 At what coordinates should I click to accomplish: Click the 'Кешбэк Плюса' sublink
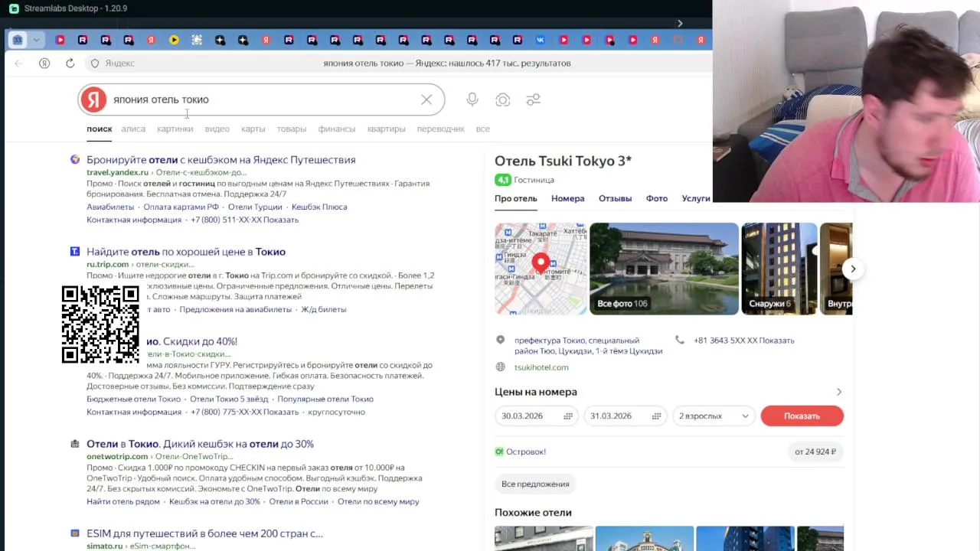(319, 207)
